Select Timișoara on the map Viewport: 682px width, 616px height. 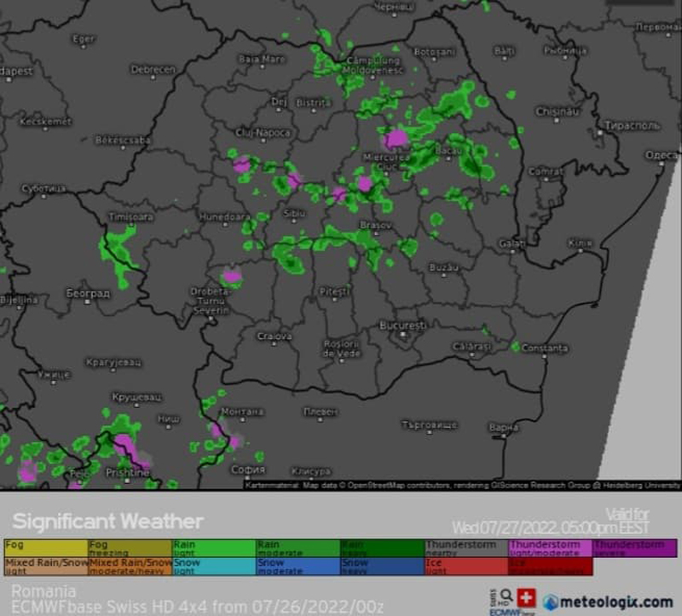pos(130,217)
